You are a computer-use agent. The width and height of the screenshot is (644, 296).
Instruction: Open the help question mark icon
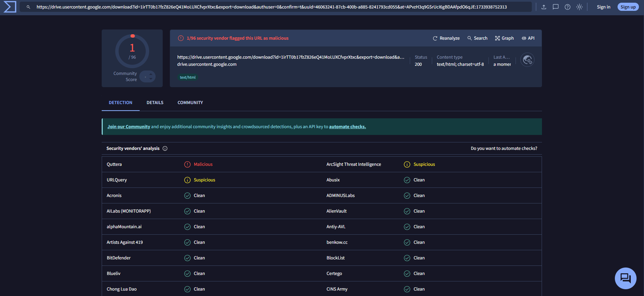pos(567,7)
